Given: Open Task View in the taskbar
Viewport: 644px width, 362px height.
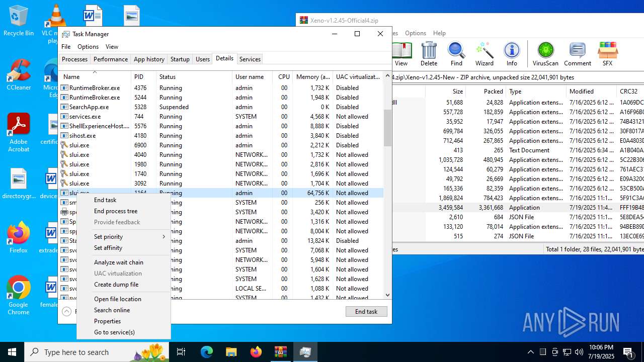Looking at the screenshot, I should (181, 352).
